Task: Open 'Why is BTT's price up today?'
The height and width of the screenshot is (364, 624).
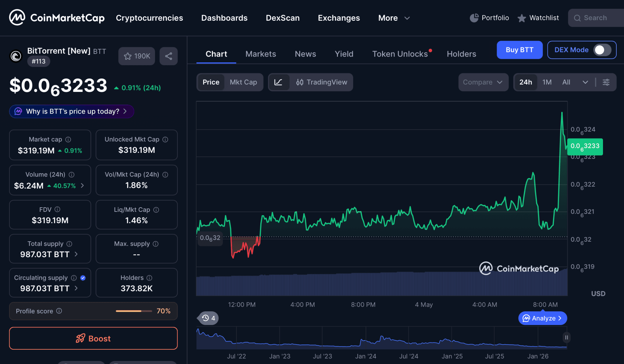Action: 72,111
